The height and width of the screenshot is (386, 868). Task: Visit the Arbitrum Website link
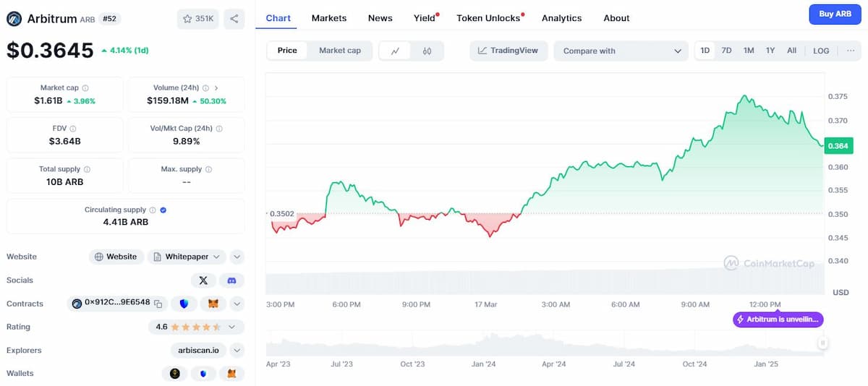tap(116, 257)
